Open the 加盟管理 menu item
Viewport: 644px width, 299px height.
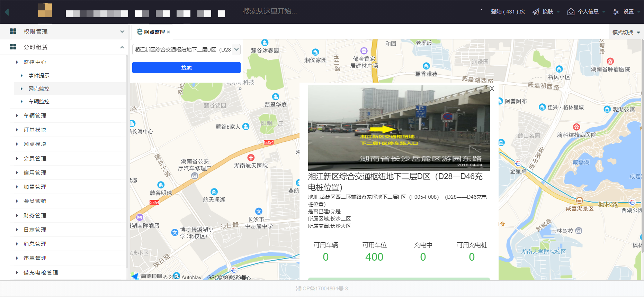[35, 187]
